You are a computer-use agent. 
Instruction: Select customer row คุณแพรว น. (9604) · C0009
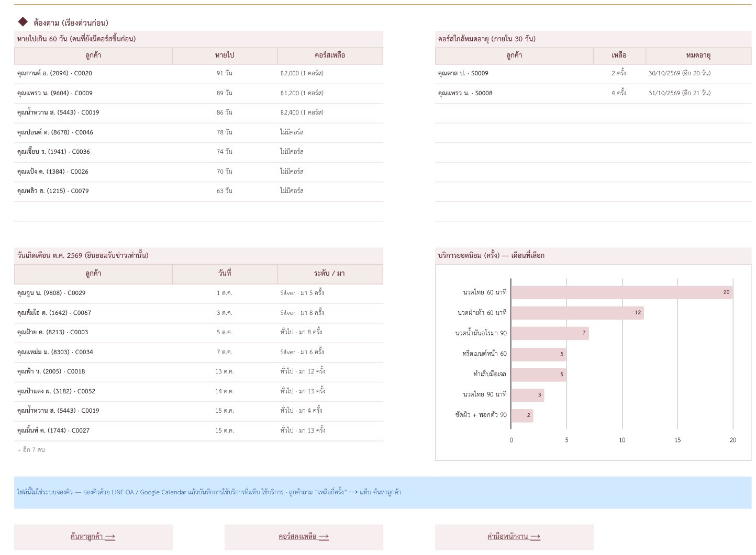(x=198, y=93)
